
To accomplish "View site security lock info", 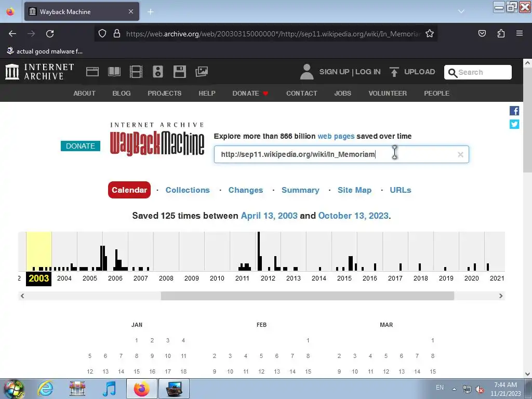I will click(x=117, y=34).
